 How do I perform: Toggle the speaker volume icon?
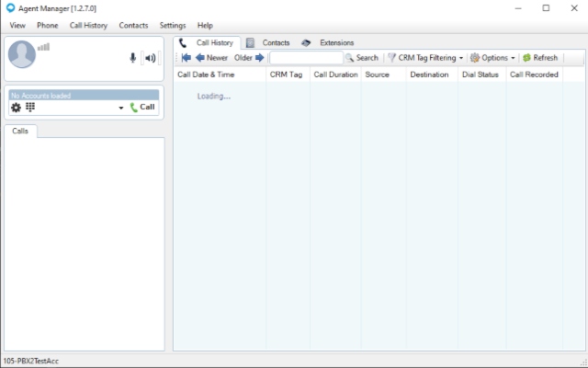(x=151, y=57)
